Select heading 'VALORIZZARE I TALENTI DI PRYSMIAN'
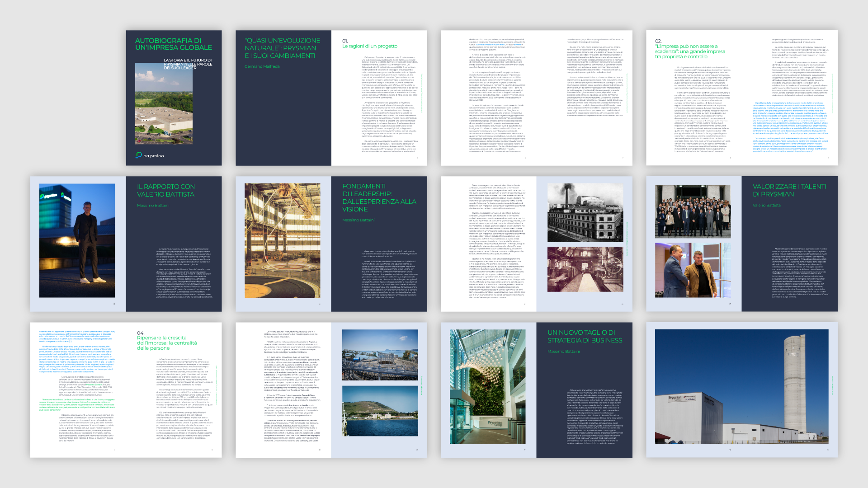Image resolution: width=868 pixels, height=488 pixels. click(789, 191)
